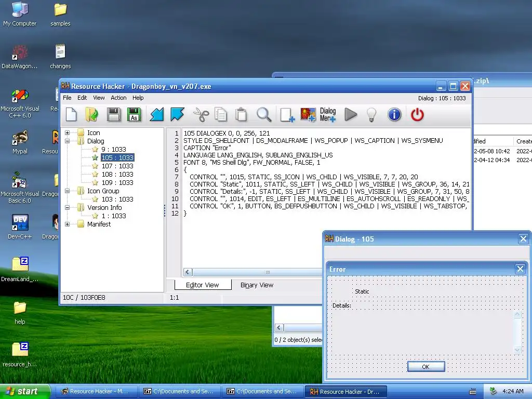Open the View menu
The image size is (532, 399).
click(99, 98)
